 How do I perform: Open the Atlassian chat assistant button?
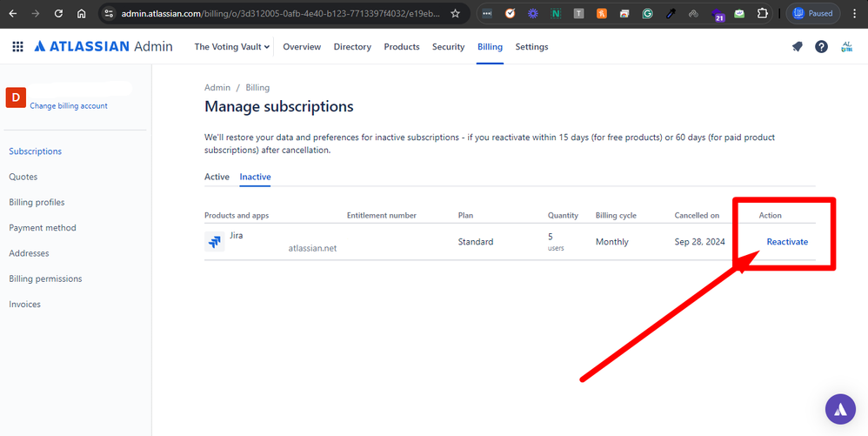pyautogui.click(x=840, y=409)
